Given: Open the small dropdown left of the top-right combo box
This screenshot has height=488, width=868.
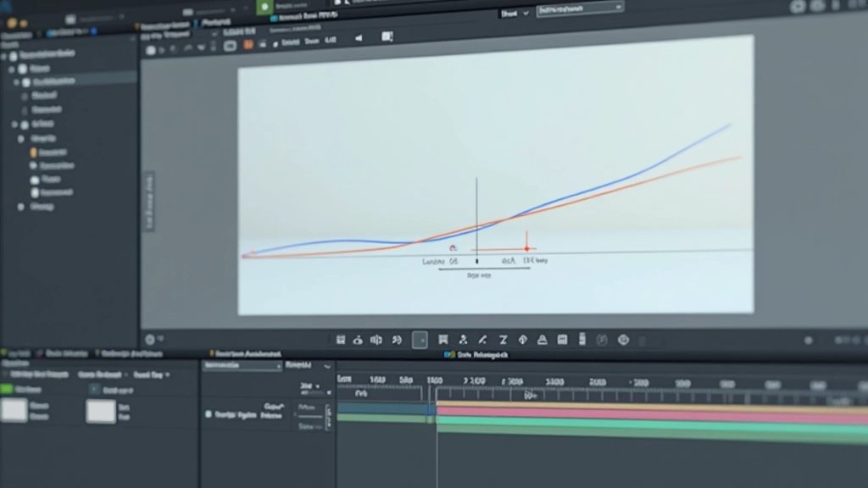Looking at the screenshot, I should [x=515, y=14].
